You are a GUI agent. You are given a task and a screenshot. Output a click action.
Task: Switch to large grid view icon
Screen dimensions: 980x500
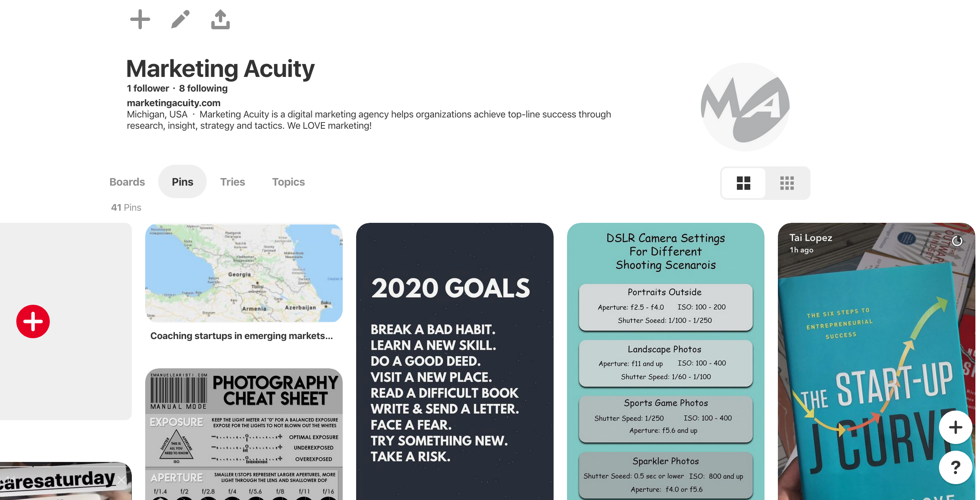click(x=744, y=183)
